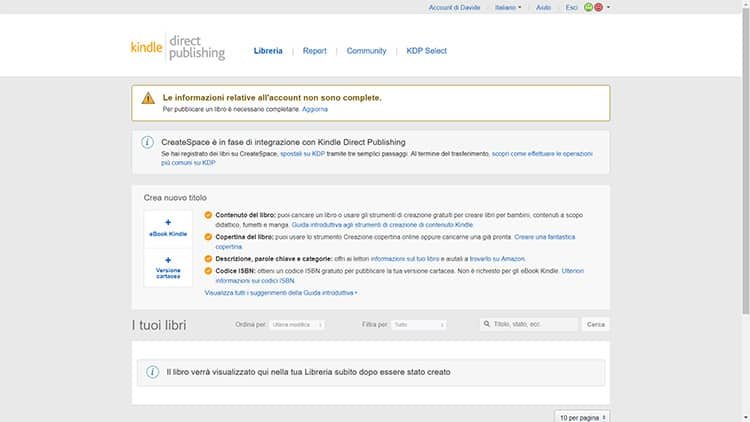750x422 pixels.
Task: Open the 'Filtra per' filter dropdown
Action: 419,324
